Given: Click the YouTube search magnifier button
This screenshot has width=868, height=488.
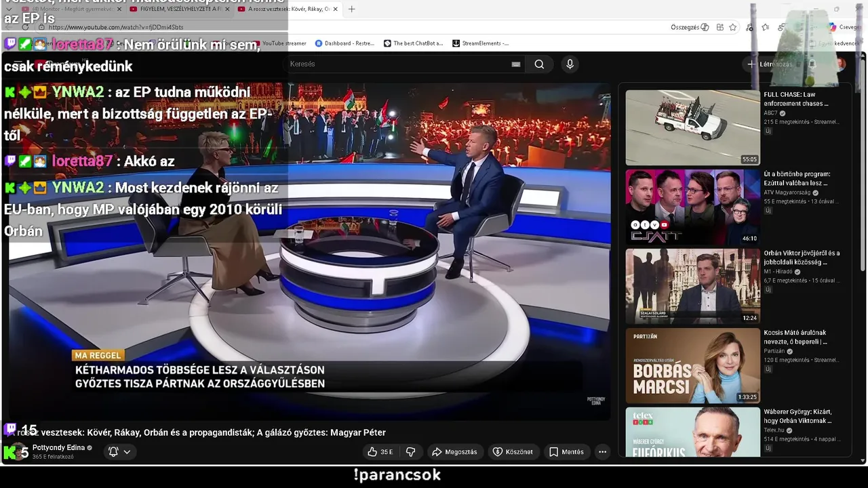Looking at the screenshot, I should pyautogui.click(x=539, y=64).
